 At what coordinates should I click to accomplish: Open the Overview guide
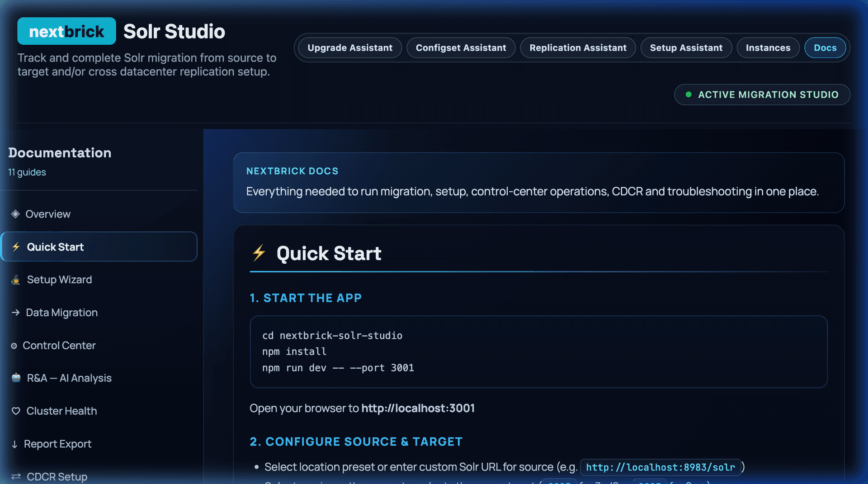pyautogui.click(x=99, y=214)
